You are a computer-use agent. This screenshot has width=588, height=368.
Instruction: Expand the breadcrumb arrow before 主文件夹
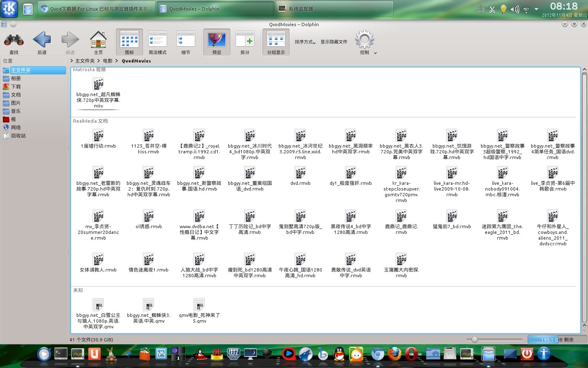pos(72,61)
